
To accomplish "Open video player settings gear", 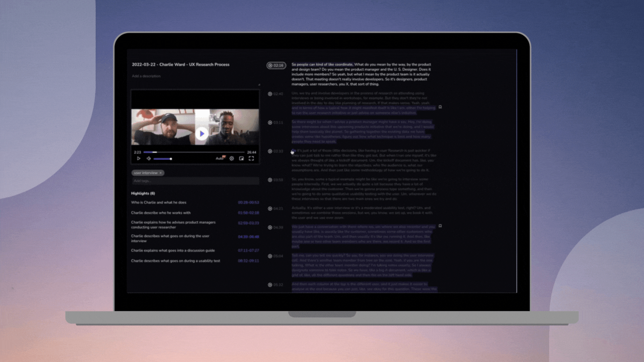I will point(232,158).
